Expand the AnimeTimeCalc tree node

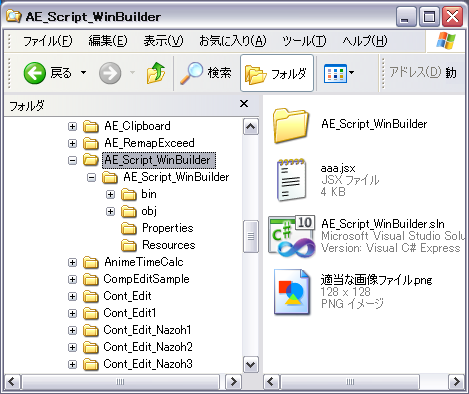72,262
